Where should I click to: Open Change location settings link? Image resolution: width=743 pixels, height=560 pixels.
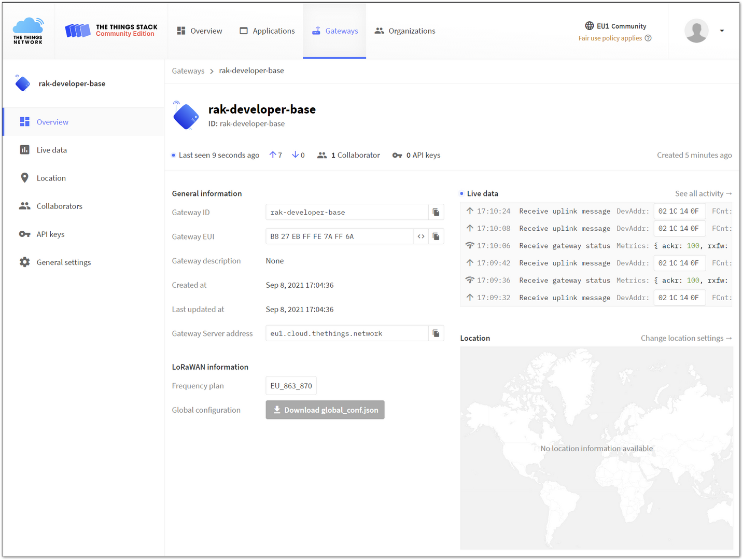pyautogui.click(x=686, y=338)
